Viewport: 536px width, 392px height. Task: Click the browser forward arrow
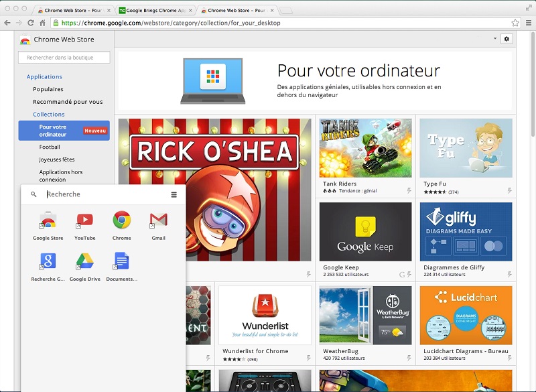tap(19, 23)
